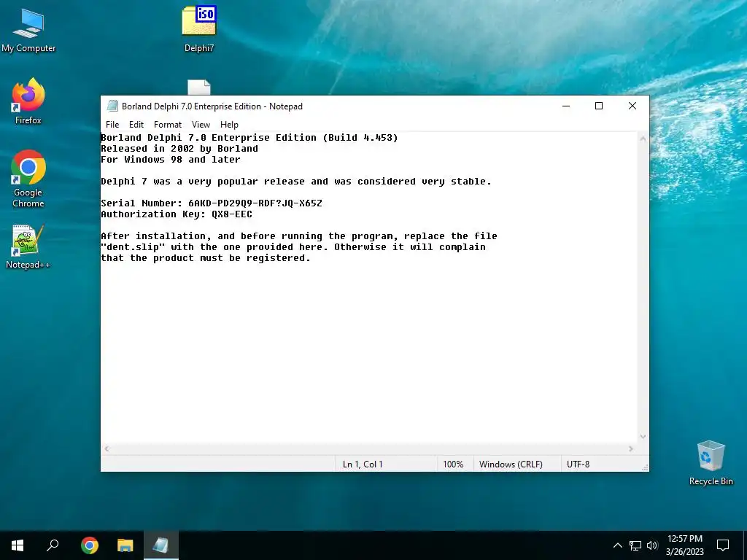Select the Firefox desktop shortcut
The width and height of the screenshot is (747, 560).
[28, 101]
